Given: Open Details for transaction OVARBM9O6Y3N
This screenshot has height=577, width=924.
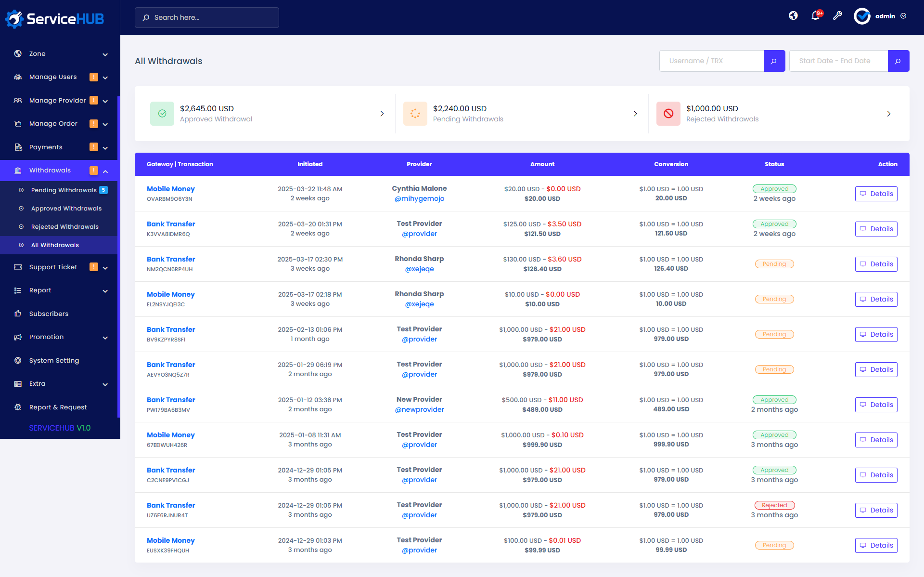Looking at the screenshot, I should [876, 194].
